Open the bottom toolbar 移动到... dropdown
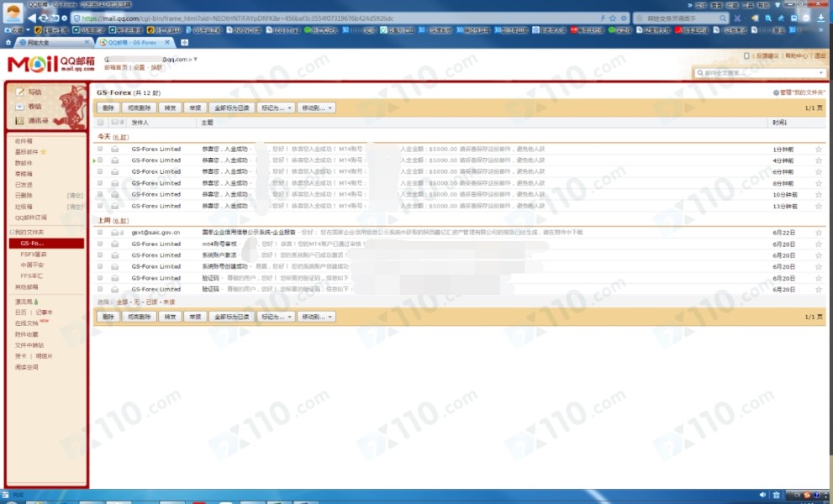 (316, 317)
